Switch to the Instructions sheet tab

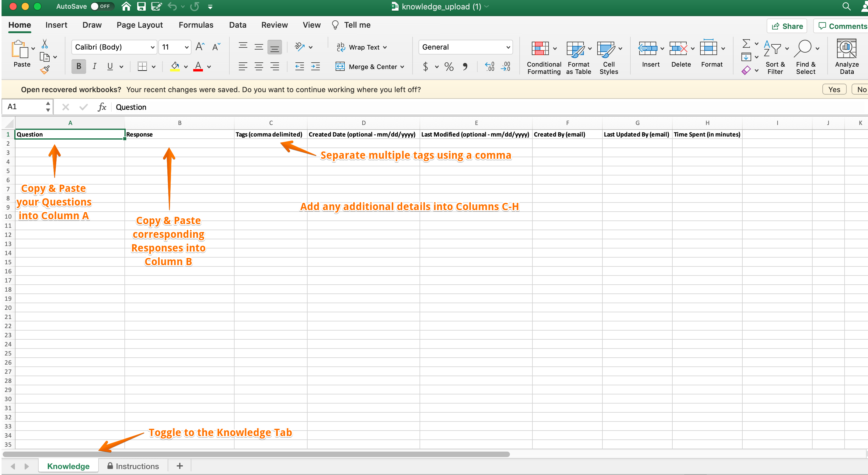point(133,466)
